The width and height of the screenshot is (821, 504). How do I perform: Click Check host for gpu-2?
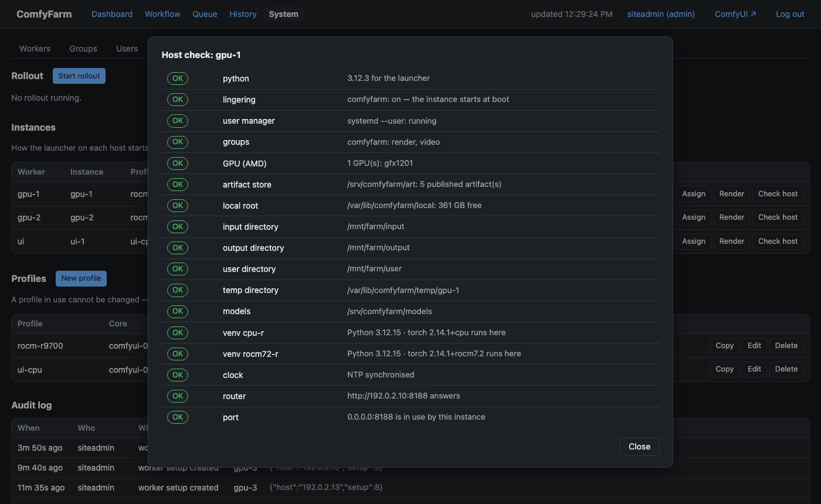778,217
